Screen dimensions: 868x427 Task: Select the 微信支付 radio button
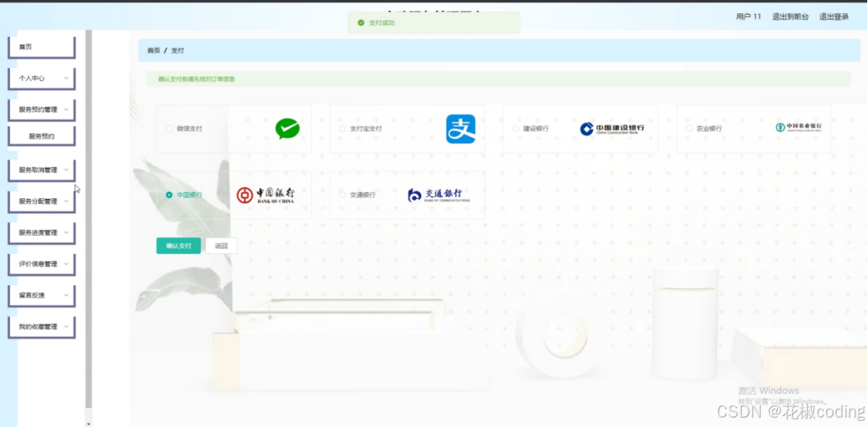coord(169,128)
